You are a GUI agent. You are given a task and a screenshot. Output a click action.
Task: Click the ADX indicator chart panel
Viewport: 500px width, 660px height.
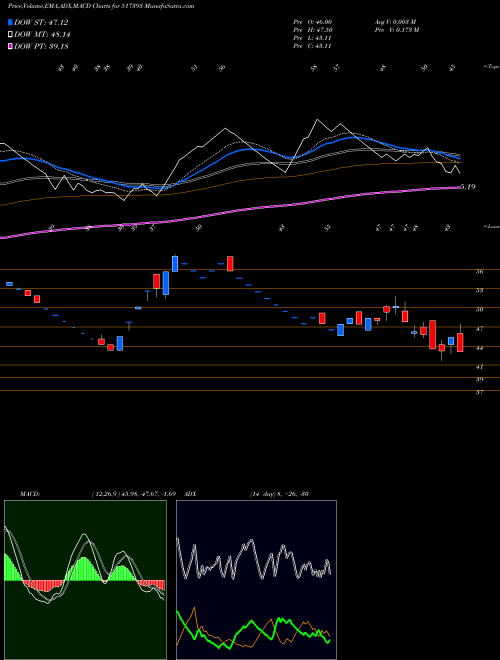(x=256, y=580)
